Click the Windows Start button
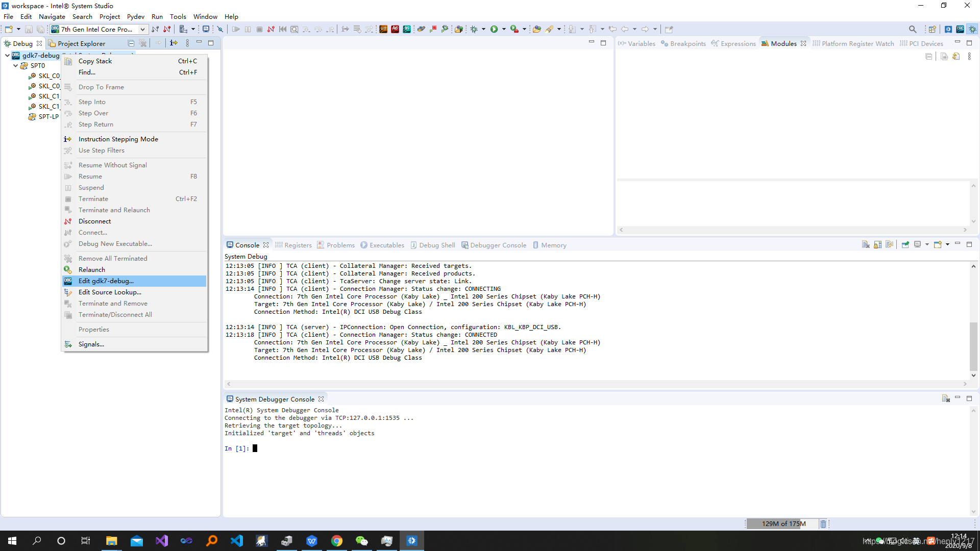The image size is (980, 551). tap(12, 541)
